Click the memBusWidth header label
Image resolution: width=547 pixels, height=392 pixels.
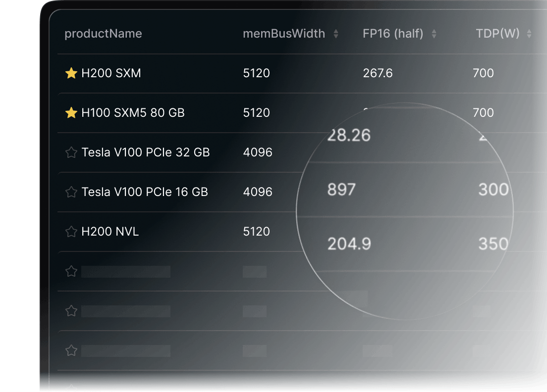point(284,34)
